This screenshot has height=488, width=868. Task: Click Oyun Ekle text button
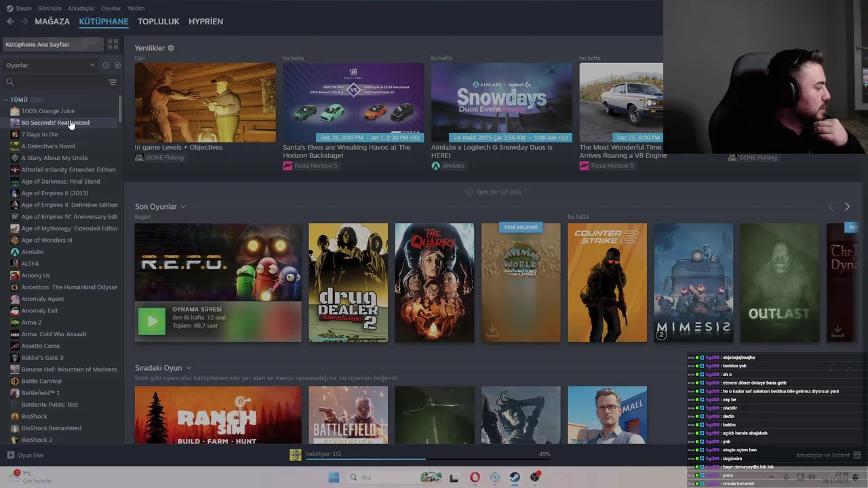(x=31, y=455)
